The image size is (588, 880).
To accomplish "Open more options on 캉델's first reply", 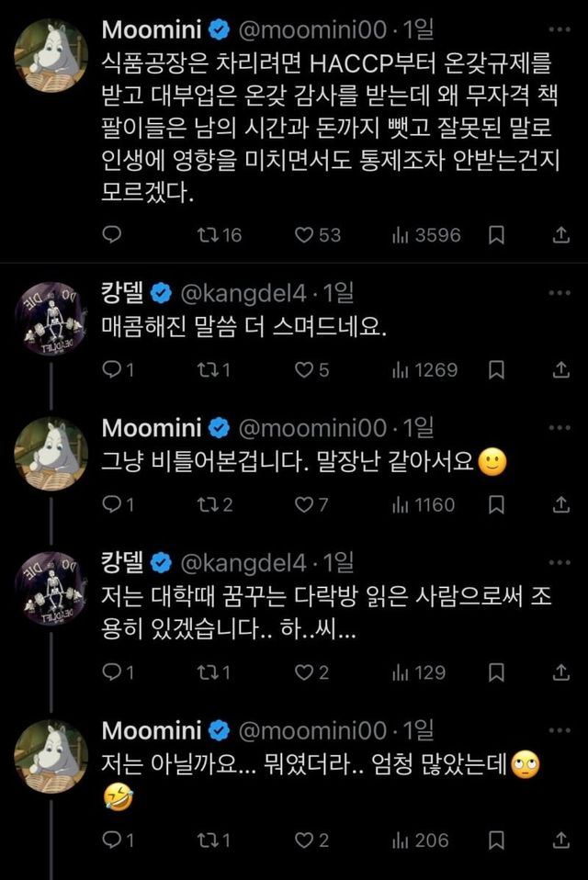I will tap(560, 294).
